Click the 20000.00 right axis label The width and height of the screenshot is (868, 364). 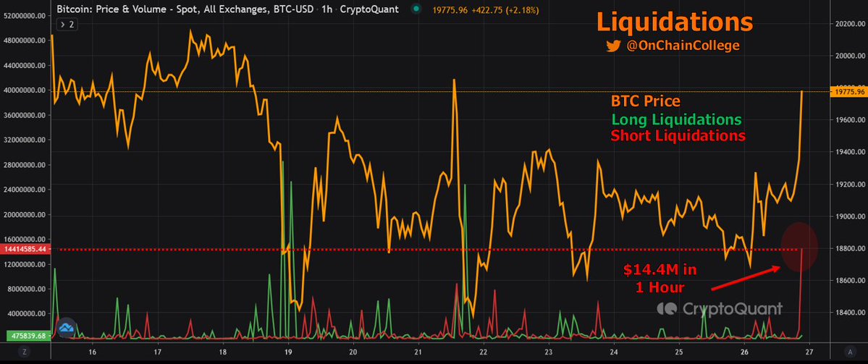coord(849,56)
